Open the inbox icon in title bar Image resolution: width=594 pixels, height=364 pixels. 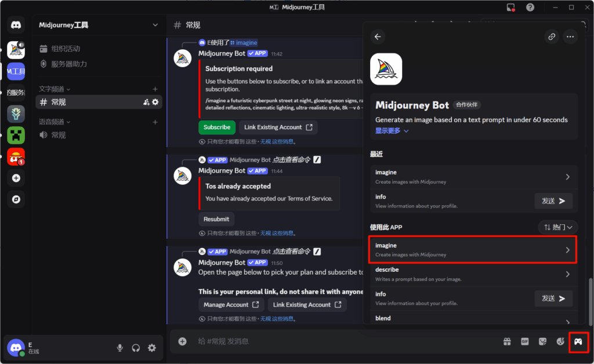pos(510,7)
